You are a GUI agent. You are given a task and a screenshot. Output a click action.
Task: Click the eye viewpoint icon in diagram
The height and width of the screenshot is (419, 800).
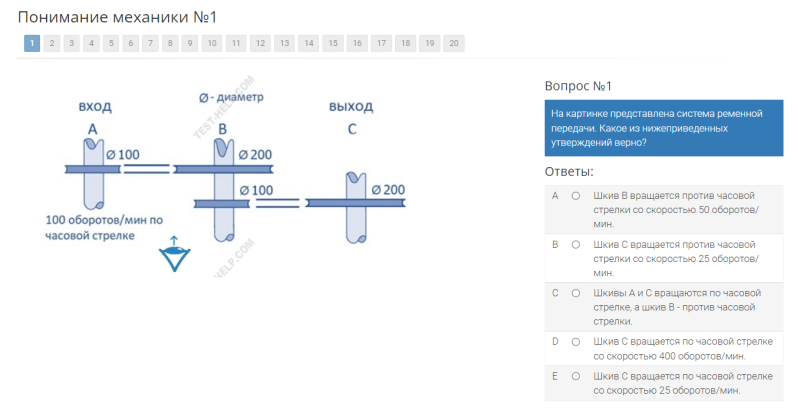tap(174, 255)
